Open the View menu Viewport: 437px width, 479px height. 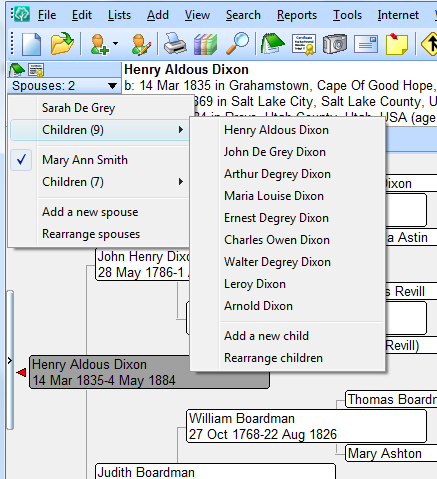[197, 15]
